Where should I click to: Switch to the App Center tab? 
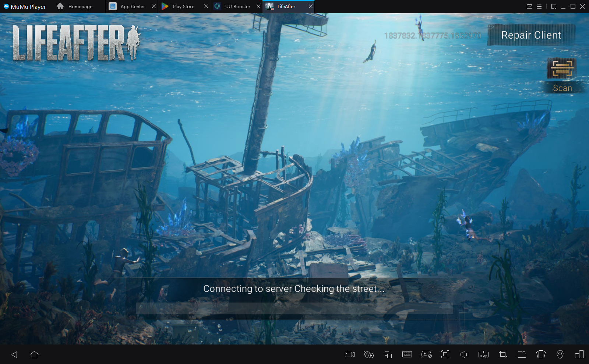pos(132,7)
